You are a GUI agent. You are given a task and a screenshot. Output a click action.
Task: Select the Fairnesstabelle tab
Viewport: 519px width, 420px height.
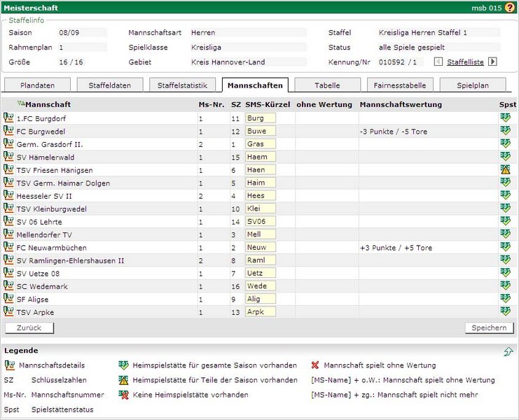click(x=400, y=85)
